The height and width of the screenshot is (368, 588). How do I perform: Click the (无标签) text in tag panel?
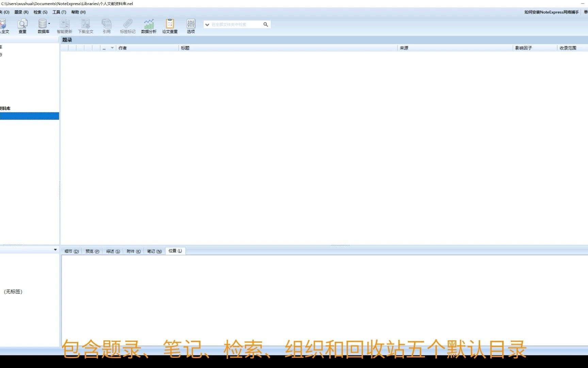click(x=13, y=292)
